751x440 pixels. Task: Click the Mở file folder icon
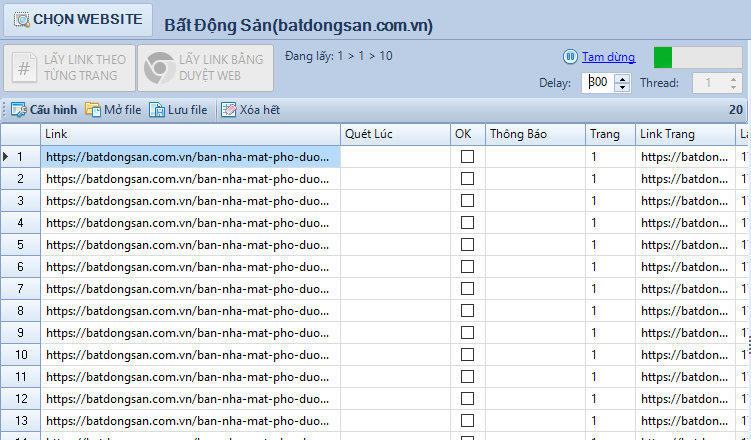93,110
